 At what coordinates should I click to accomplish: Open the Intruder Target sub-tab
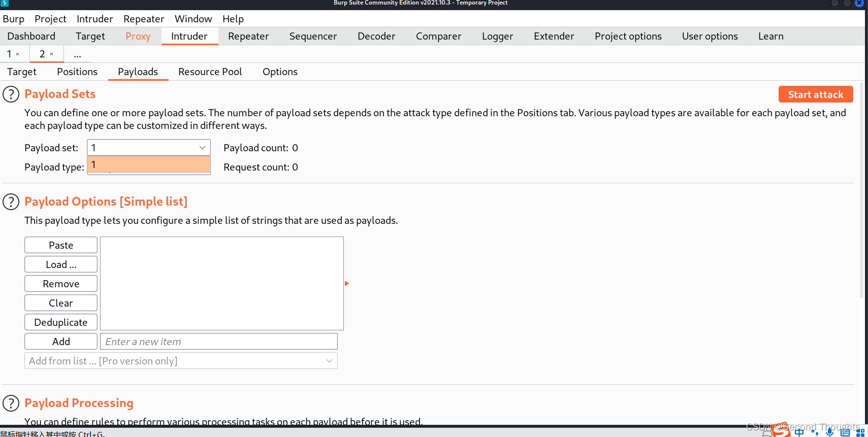[22, 72]
